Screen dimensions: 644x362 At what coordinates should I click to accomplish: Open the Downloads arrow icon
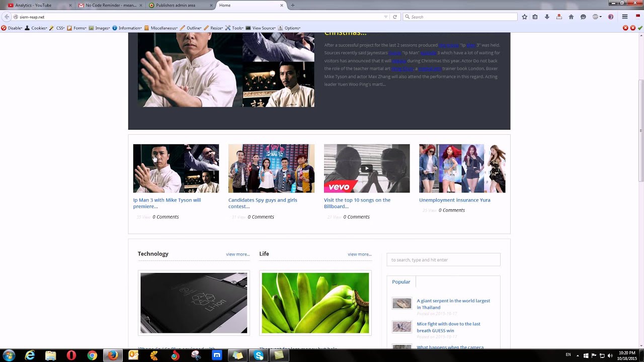547,17
